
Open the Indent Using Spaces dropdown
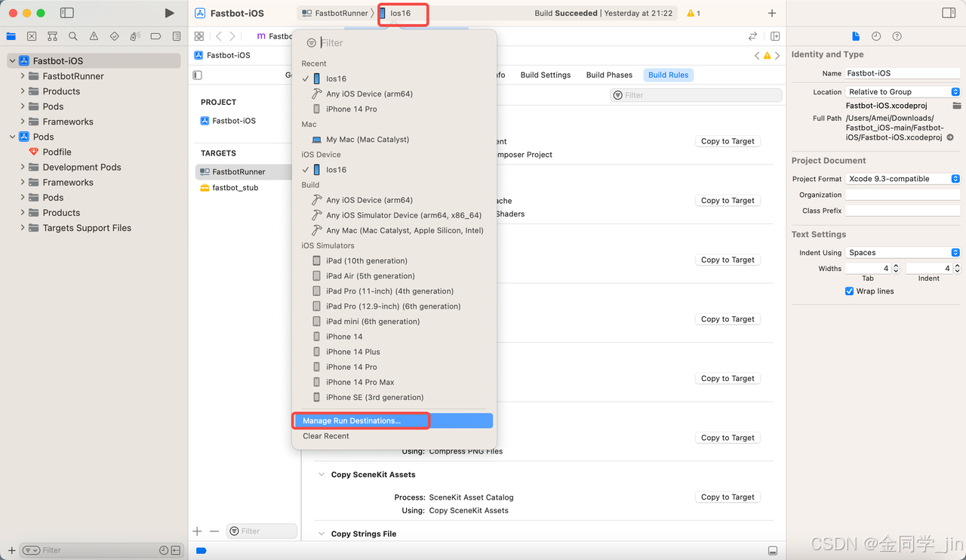[x=903, y=253]
